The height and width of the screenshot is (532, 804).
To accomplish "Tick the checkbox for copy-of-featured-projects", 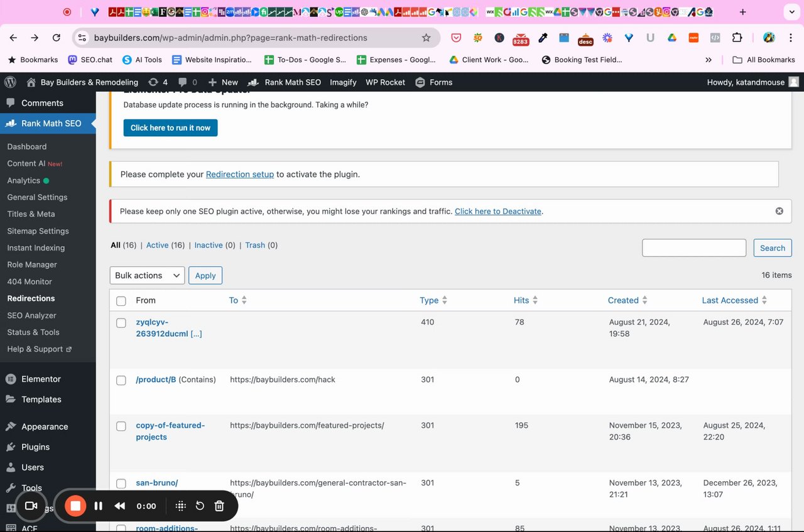I will coord(121,426).
